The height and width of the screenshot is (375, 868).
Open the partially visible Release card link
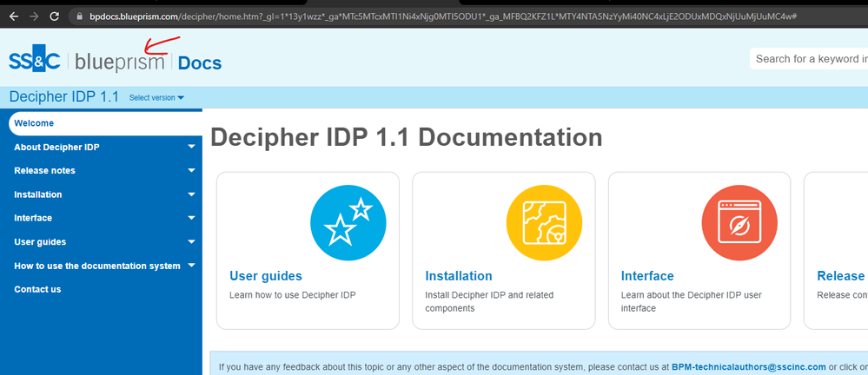(841, 275)
